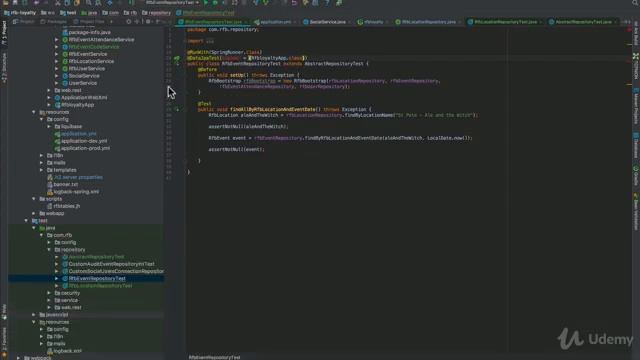Switch to the Project Files view tab

click(x=89, y=22)
